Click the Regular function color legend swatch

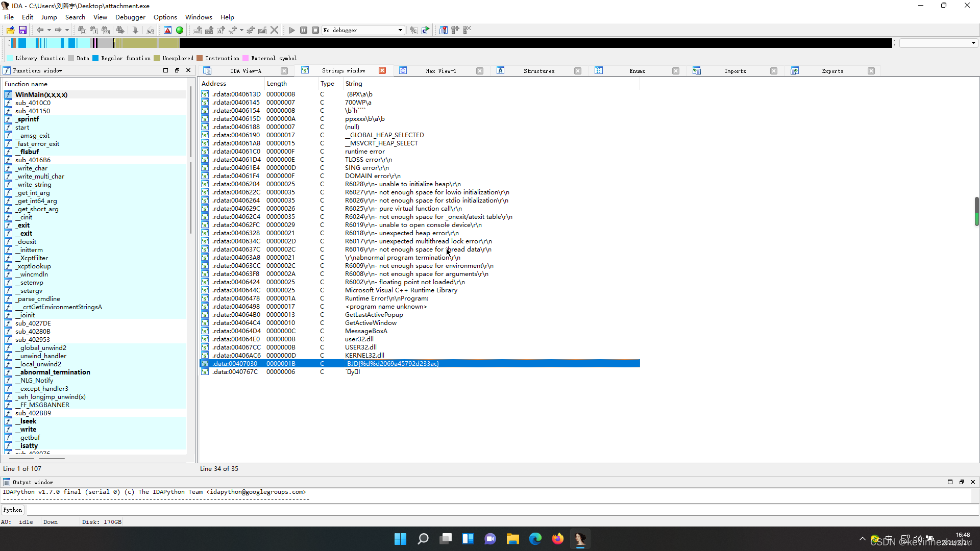click(95, 58)
